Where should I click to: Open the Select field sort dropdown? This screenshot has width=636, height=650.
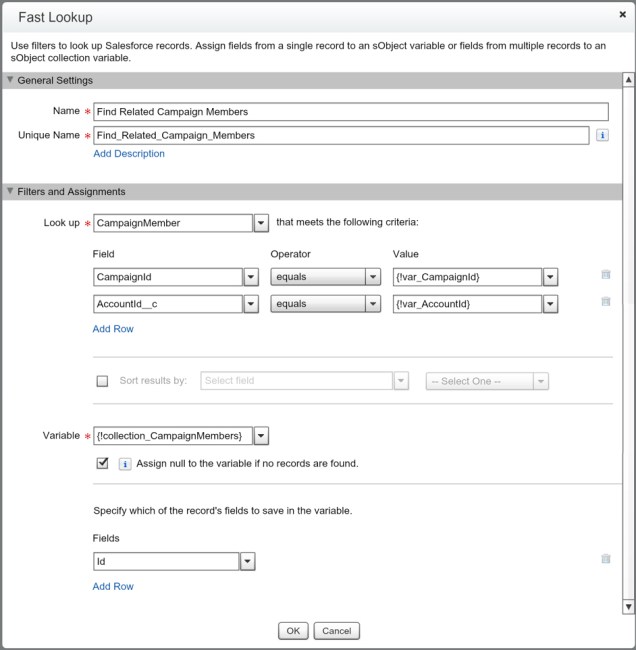point(401,381)
